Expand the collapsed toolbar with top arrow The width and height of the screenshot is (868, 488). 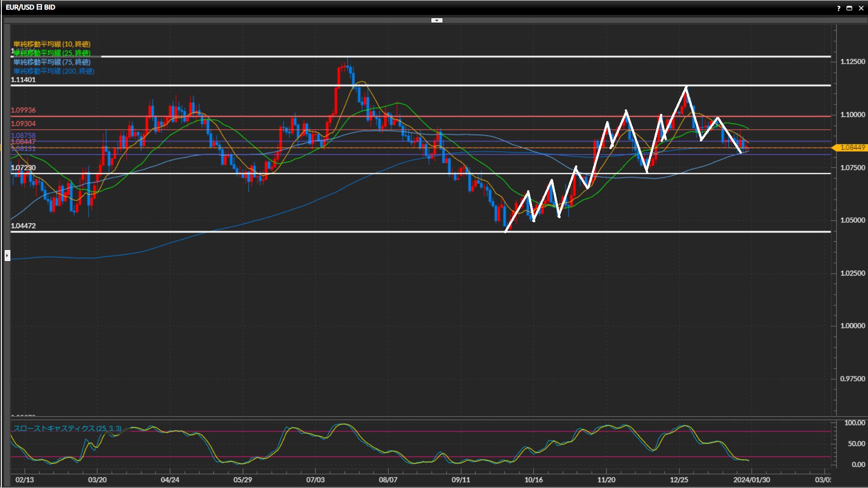(437, 20)
